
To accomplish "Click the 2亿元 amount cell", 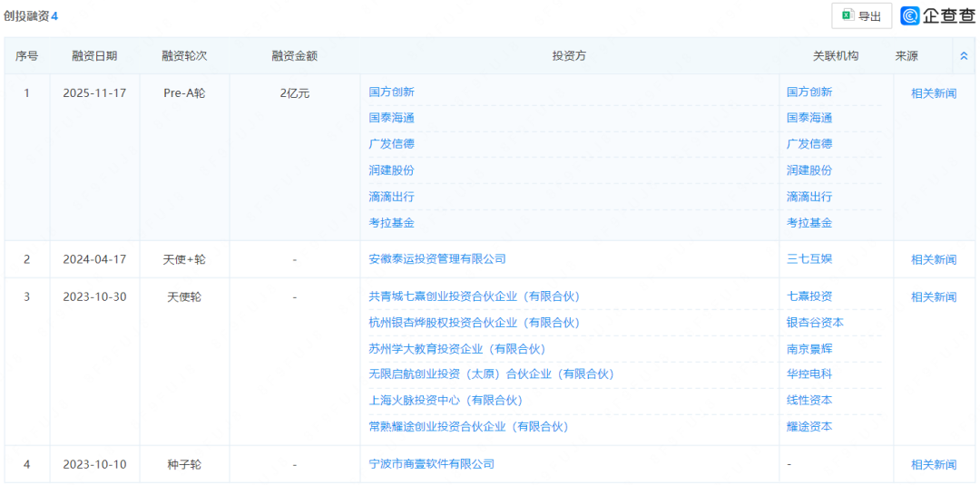I will pyautogui.click(x=294, y=93).
